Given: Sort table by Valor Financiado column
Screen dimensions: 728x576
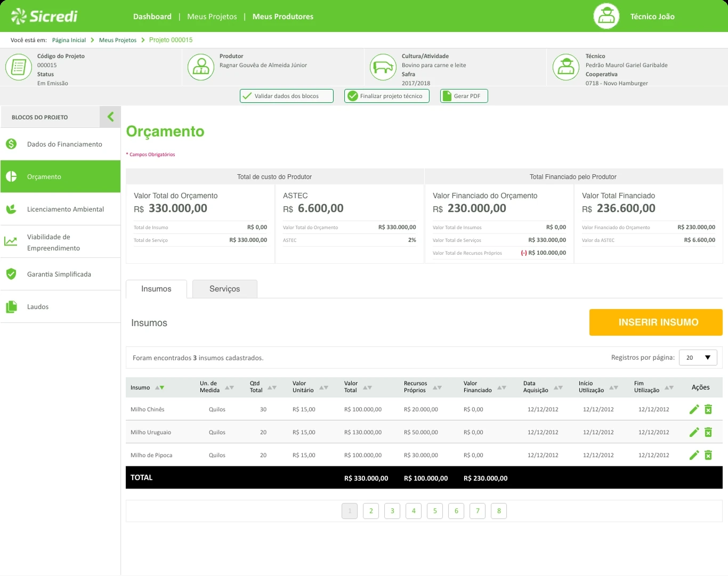Looking at the screenshot, I should pyautogui.click(x=501, y=387).
